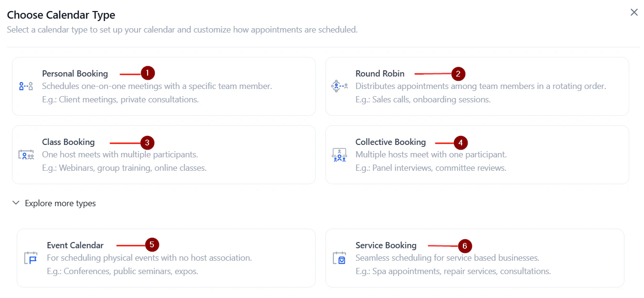Close the Choose Calendar Type dialog
The width and height of the screenshot is (644, 298).
tap(634, 12)
